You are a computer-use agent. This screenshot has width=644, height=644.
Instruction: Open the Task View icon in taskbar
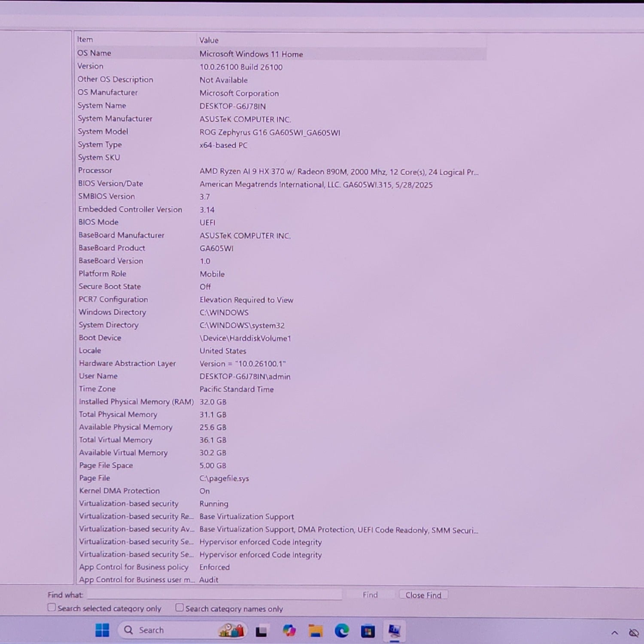coord(261,631)
